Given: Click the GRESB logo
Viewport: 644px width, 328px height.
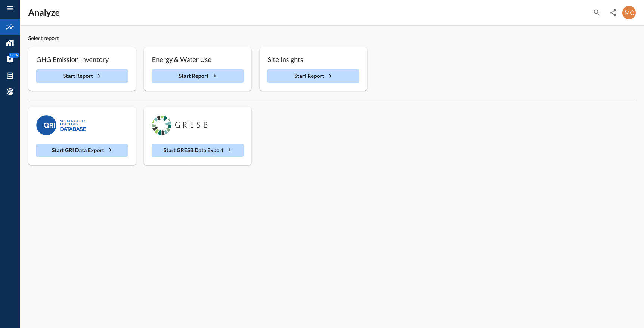Looking at the screenshot, I should (x=180, y=125).
